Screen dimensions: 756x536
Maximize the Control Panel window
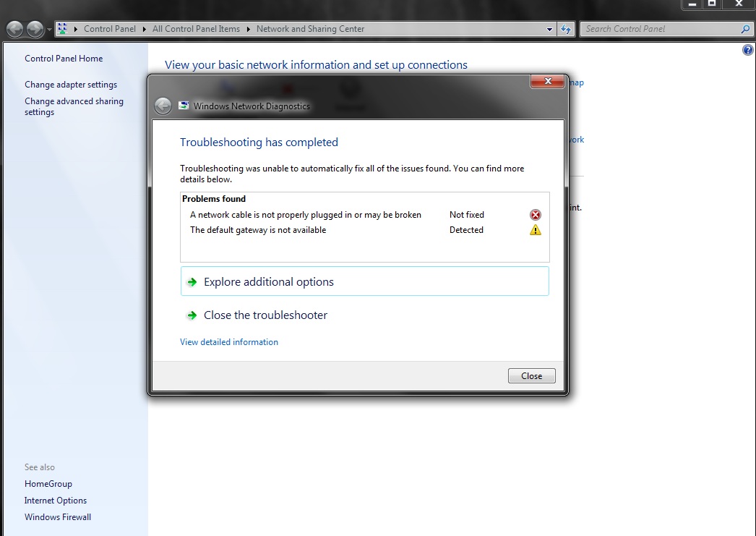pyautogui.click(x=712, y=4)
